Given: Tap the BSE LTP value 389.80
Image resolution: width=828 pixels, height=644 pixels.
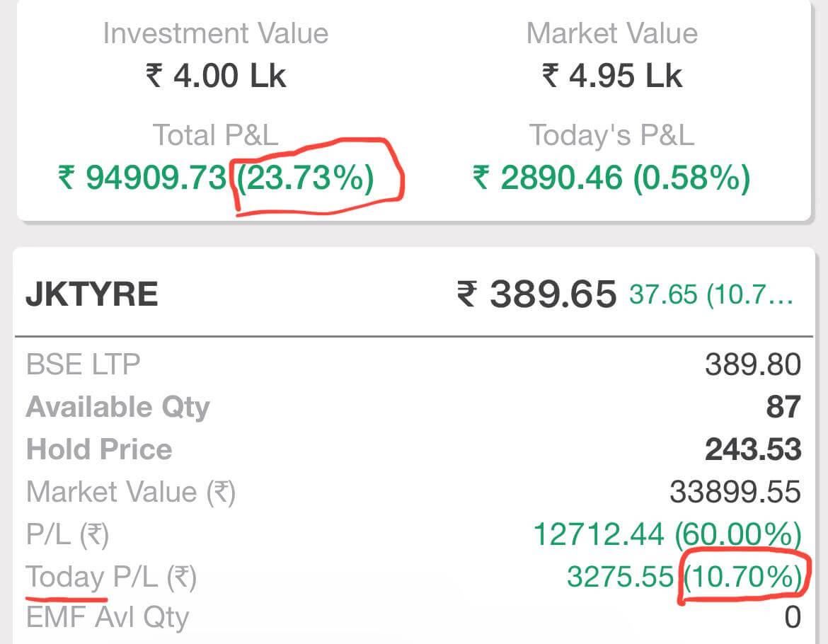Looking at the screenshot, I should click(753, 364).
